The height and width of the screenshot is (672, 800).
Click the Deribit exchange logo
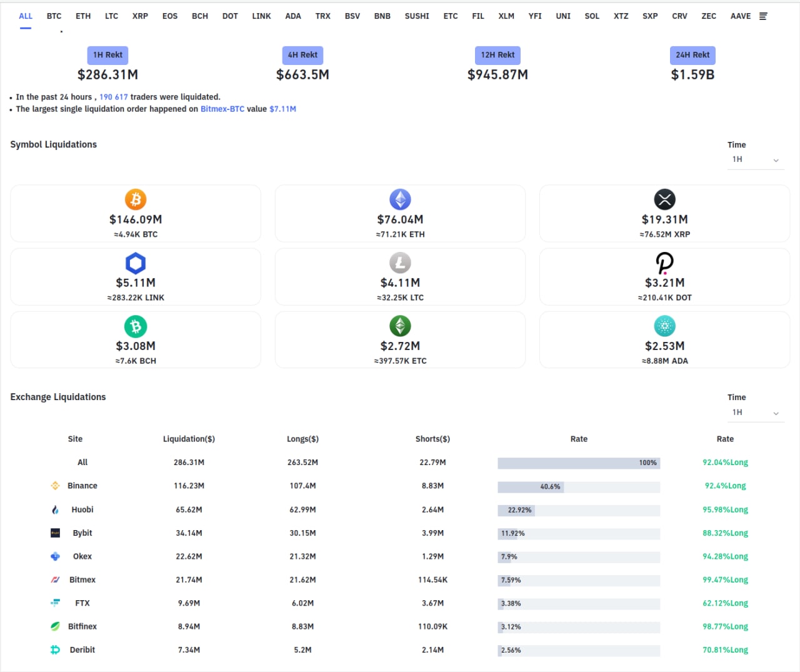pos(55,650)
